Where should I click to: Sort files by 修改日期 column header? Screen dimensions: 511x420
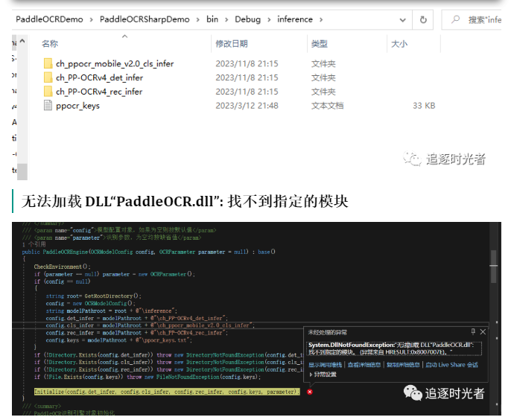coord(232,44)
